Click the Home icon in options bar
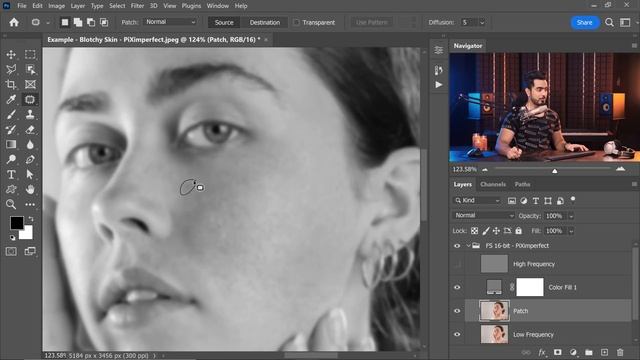 pos(14,22)
